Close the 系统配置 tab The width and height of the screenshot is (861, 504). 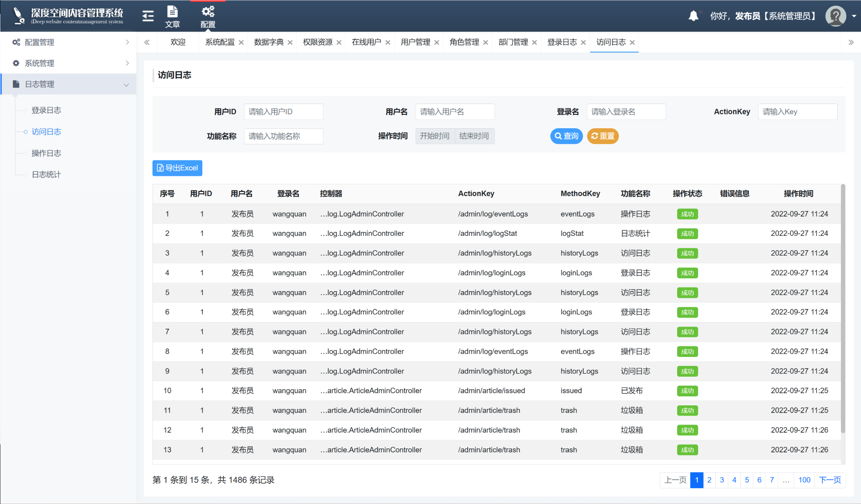241,43
